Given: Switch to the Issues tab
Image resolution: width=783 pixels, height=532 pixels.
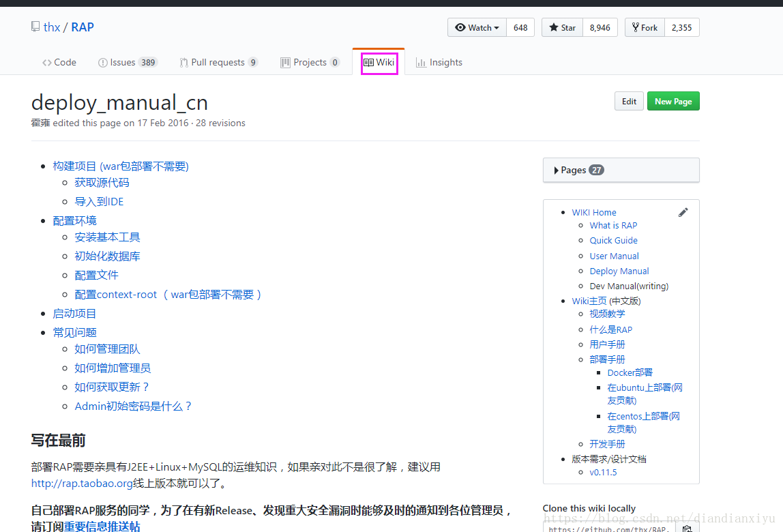Looking at the screenshot, I should pos(128,63).
